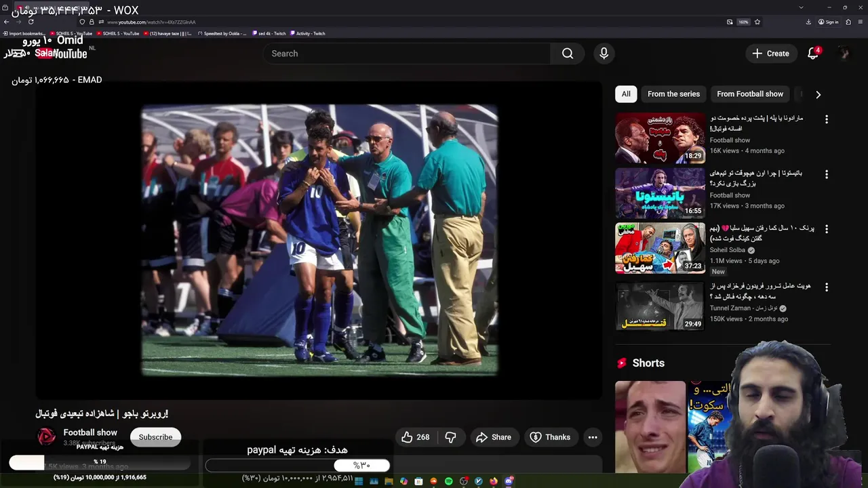Go to YouTube home logo

tap(62, 54)
